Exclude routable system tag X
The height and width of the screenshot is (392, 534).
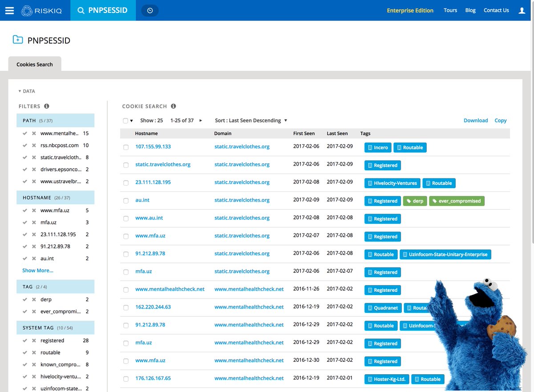[x=34, y=352]
